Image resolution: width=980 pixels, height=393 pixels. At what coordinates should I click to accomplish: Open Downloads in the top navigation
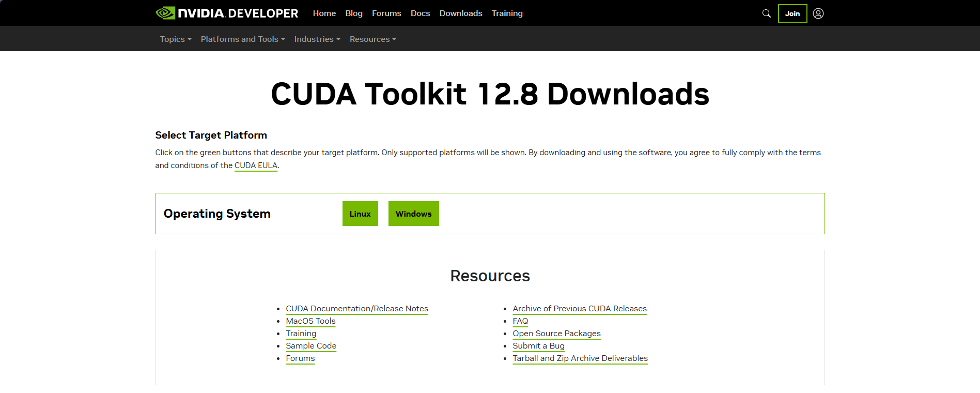pyautogui.click(x=461, y=13)
